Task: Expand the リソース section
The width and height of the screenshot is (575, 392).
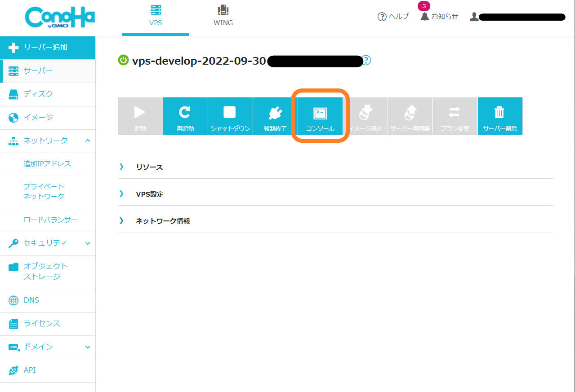Action: [x=149, y=167]
